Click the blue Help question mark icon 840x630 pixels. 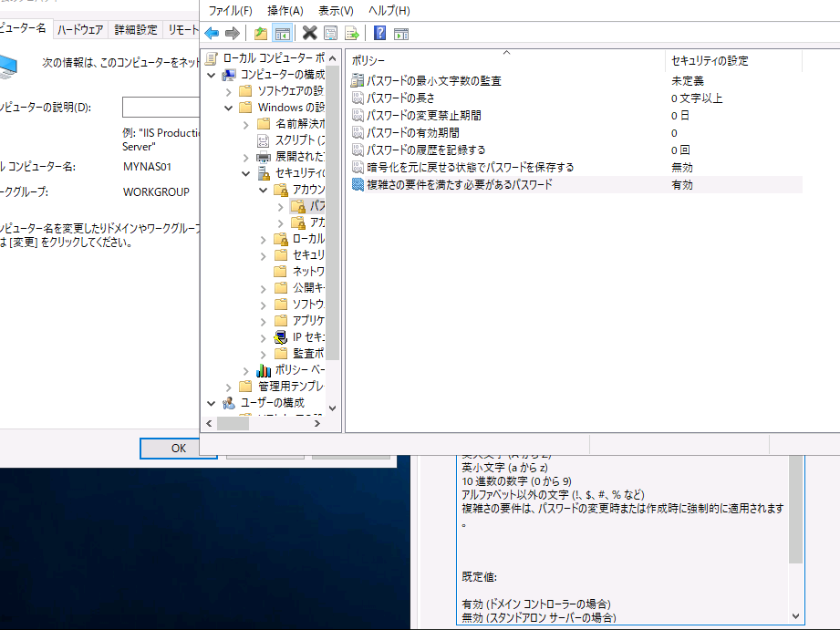tap(379, 34)
